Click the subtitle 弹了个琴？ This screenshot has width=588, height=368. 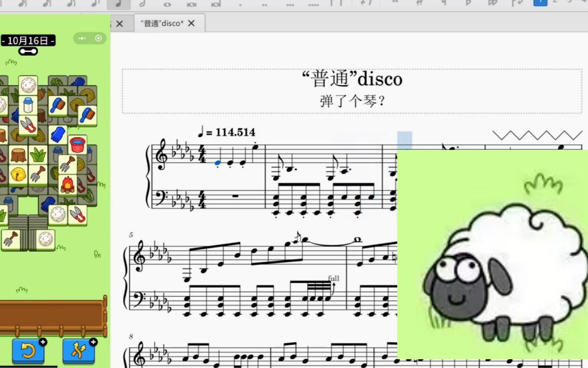[352, 101]
